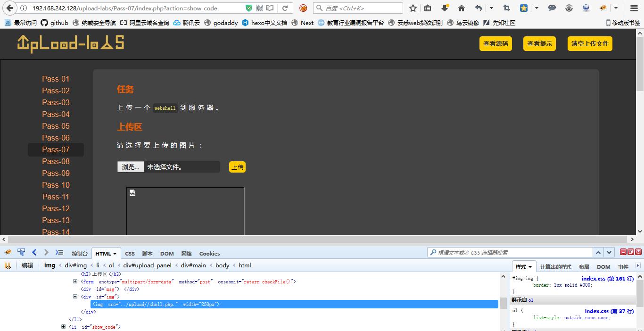Switch to the Cookies tab in Firebug
This screenshot has width=644, height=331.
point(209,254)
